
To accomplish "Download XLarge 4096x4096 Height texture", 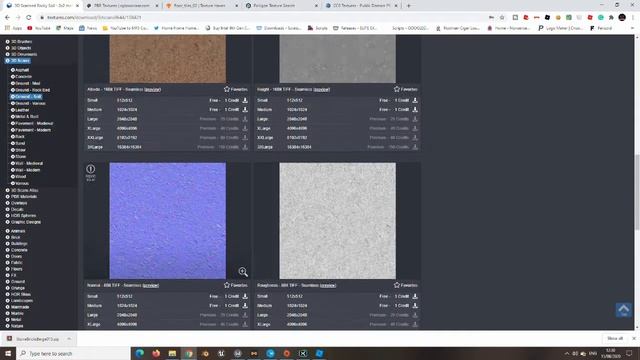I will (415, 128).
